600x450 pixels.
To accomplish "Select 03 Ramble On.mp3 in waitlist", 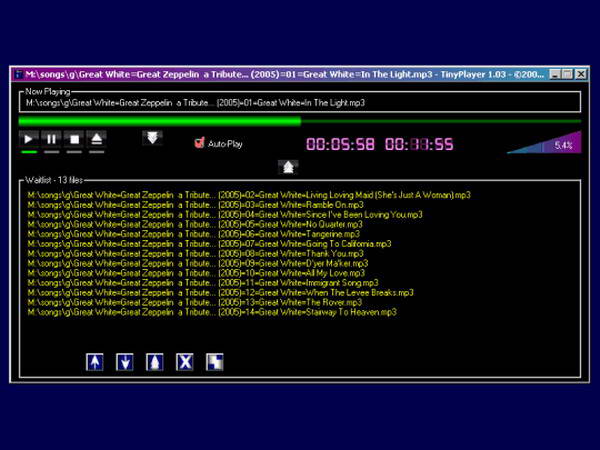I will 195,205.
